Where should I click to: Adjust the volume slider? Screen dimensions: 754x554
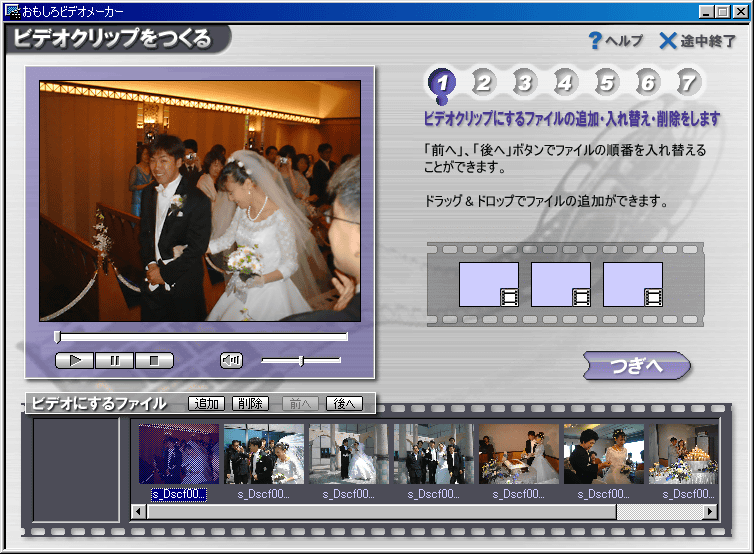tap(301, 360)
